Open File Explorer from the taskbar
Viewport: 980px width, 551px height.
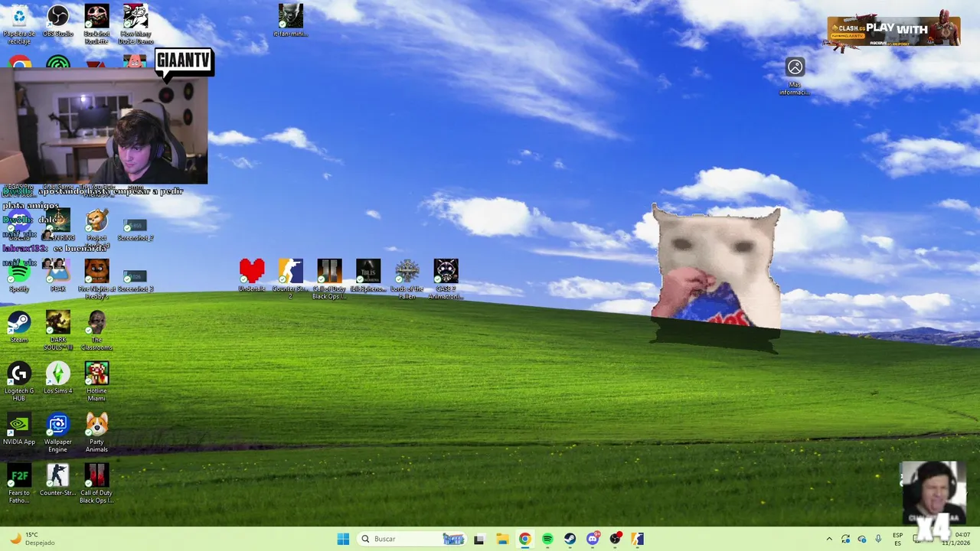point(501,539)
